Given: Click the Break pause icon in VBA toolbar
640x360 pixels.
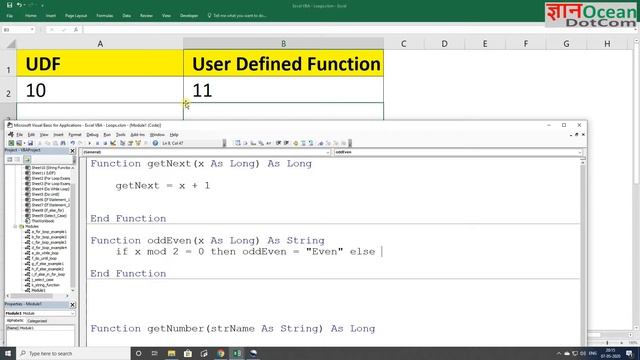Looking at the screenshot, I should [97, 143].
